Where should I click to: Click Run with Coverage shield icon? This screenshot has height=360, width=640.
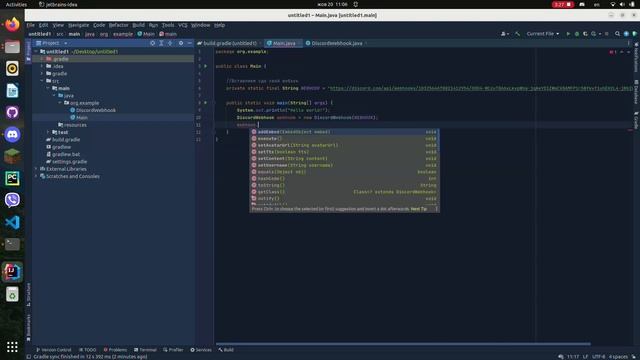pos(585,34)
